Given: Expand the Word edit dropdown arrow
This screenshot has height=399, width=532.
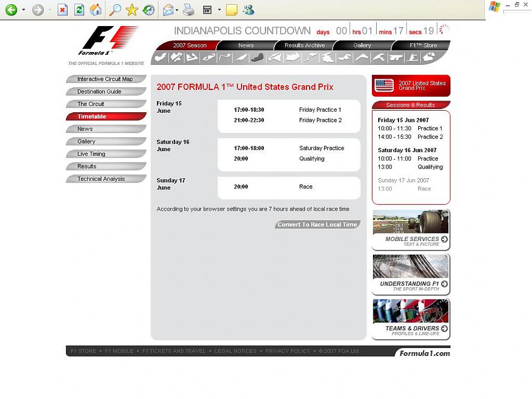Looking at the screenshot, I should (x=220, y=10).
